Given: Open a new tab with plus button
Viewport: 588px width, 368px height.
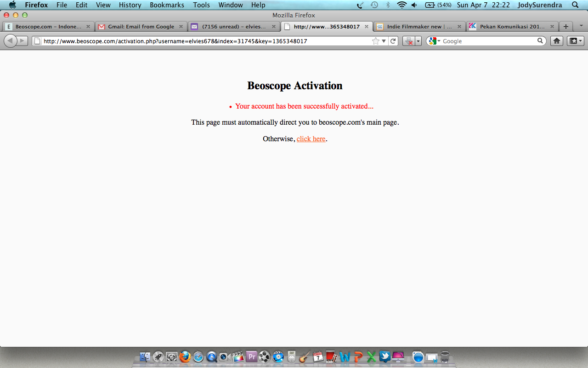Looking at the screenshot, I should point(566,27).
